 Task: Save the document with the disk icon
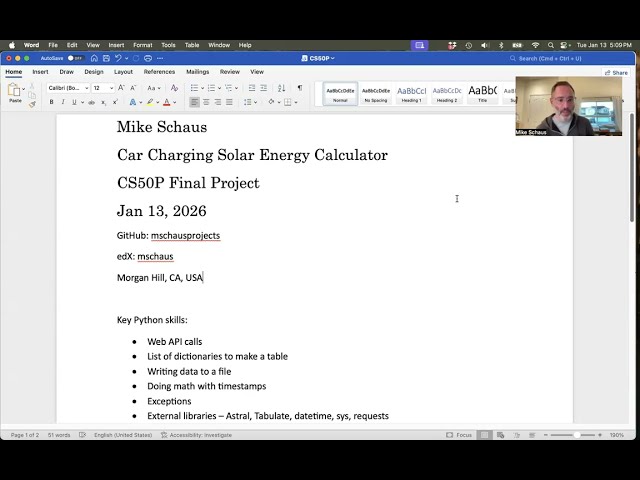[106, 58]
